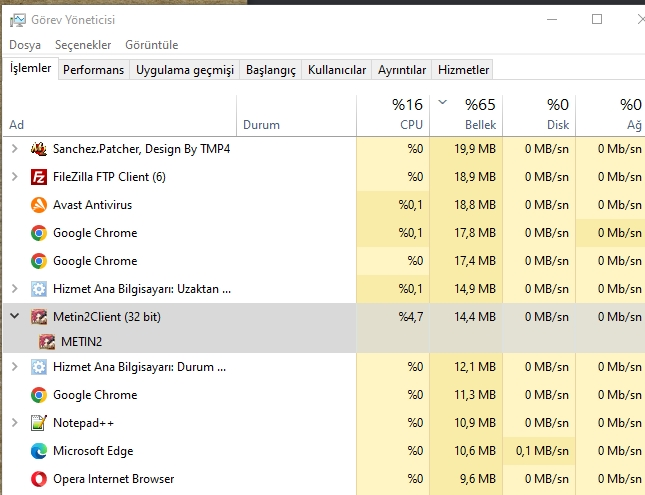Click the Opera Internet Browser icon

[x=39, y=479]
